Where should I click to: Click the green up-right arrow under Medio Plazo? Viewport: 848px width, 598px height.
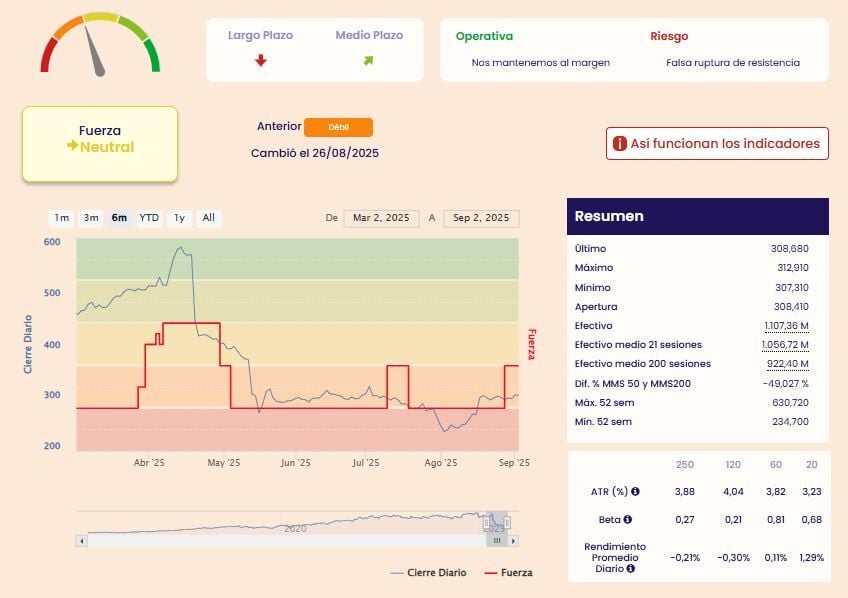point(368,61)
